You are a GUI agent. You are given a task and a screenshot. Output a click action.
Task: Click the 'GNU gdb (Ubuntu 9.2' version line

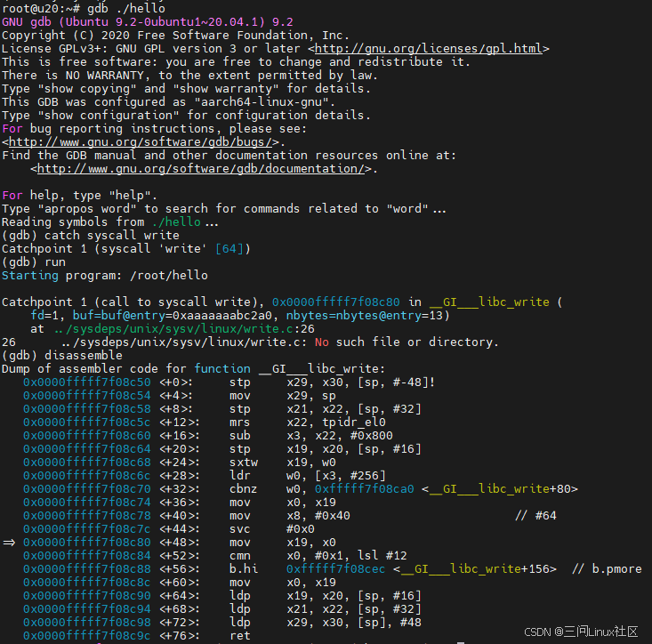148,22
